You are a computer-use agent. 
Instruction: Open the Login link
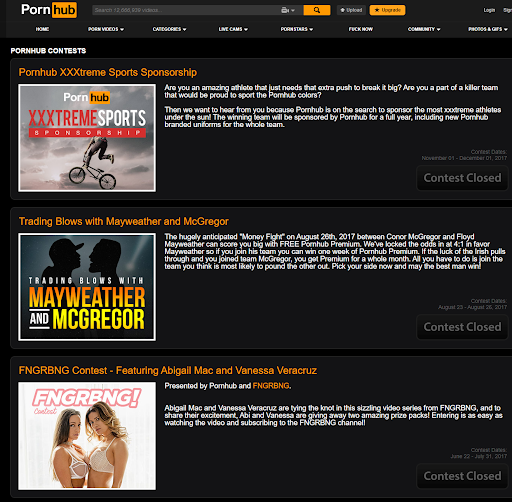pos(489,10)
